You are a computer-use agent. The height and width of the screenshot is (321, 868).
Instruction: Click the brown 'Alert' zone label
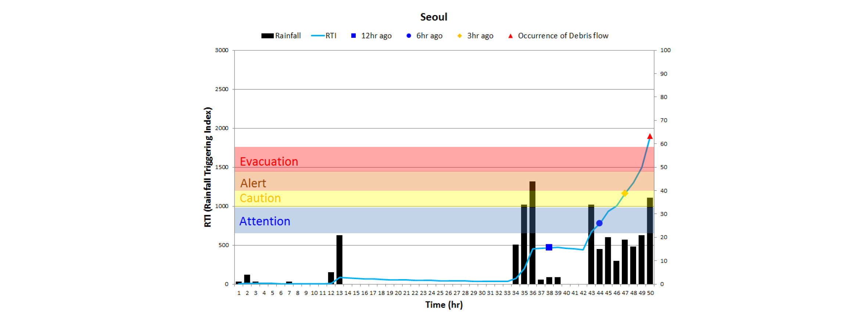click(x=253, y=183)
